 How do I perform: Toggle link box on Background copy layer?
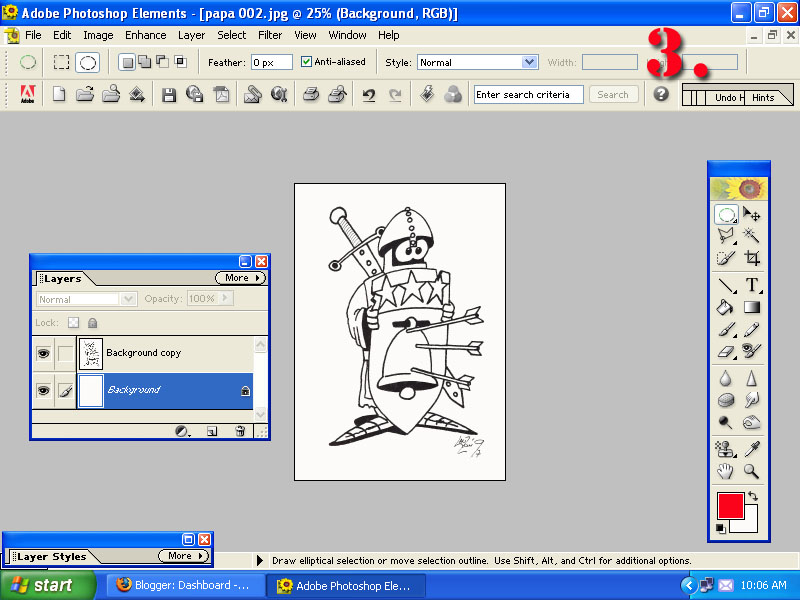pyautogui.click(x=65, y=353)
